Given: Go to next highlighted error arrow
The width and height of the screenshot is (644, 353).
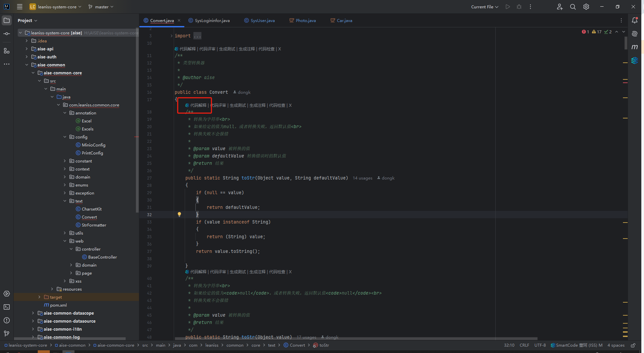Looking at the screenshot, I should pos(624,32).
